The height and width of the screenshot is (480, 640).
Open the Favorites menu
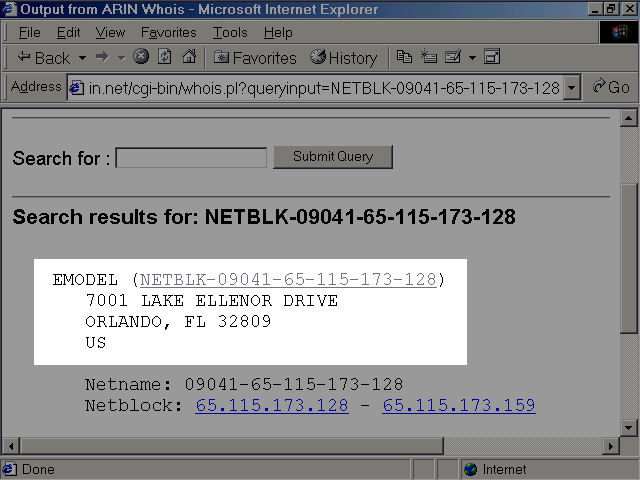(169, 32)
